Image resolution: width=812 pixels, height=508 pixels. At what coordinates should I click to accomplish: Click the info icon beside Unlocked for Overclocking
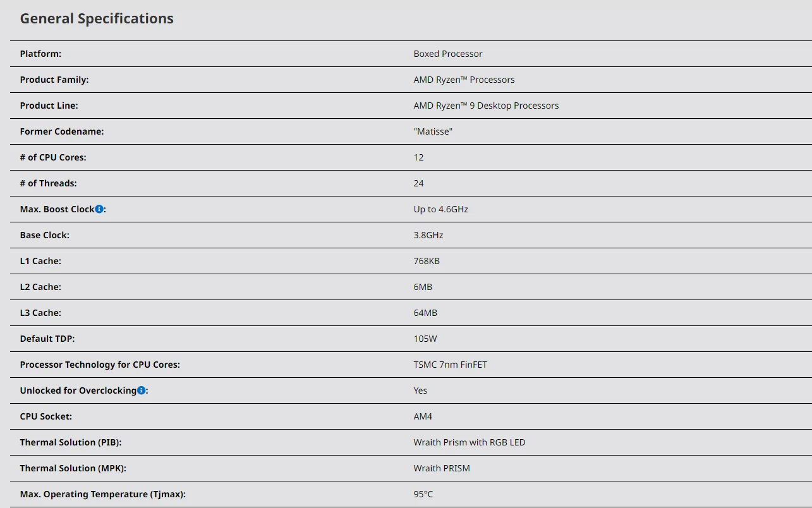pos(142,390)
